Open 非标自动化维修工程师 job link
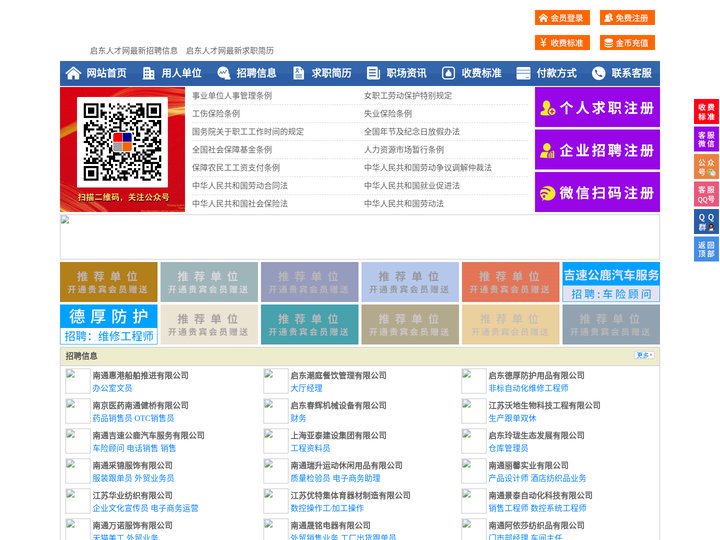 point(528,388)
